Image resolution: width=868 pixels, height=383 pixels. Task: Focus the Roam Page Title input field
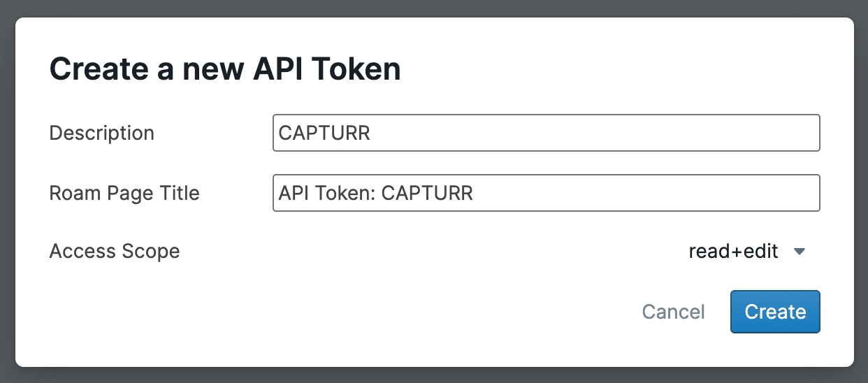click(546, 193)
